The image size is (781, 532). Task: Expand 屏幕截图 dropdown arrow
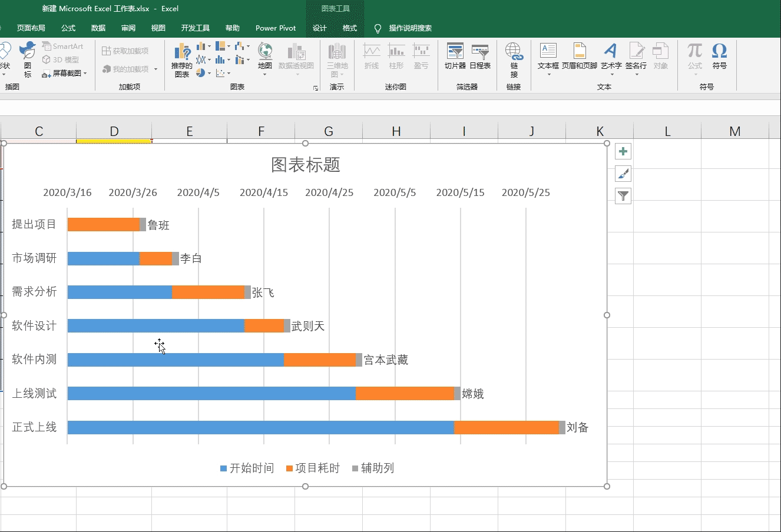85,74
